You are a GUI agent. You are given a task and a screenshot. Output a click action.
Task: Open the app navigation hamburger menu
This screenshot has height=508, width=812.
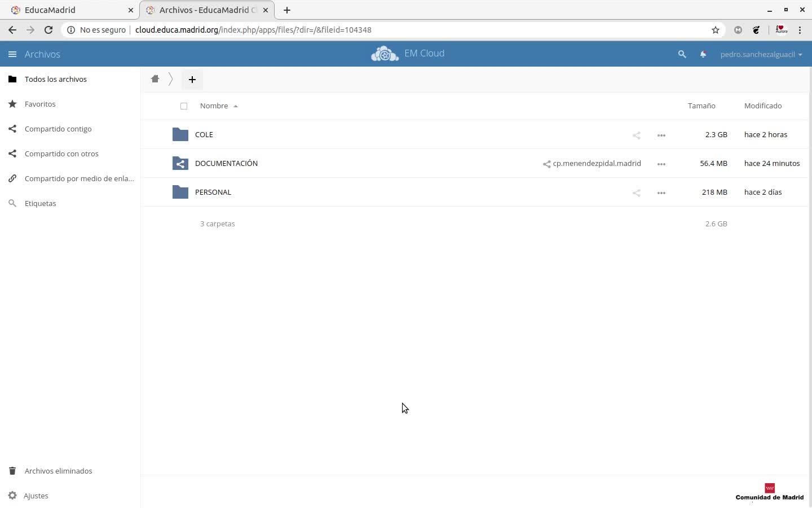12,54
